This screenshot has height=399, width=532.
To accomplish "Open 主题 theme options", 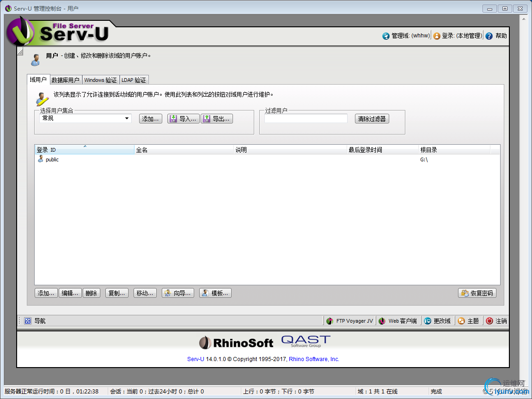I will (468, 321).
